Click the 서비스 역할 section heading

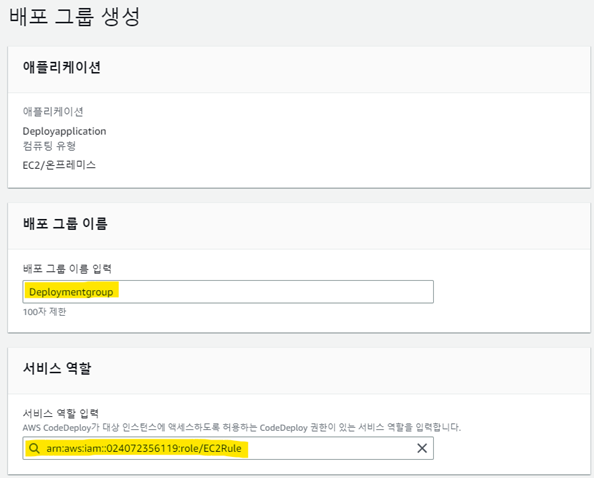[57, 368]
